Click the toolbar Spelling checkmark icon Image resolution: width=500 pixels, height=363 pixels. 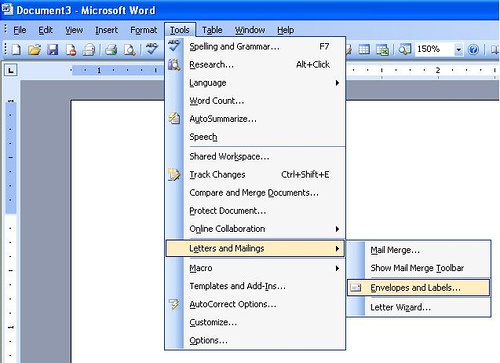[x=152, y=49]
